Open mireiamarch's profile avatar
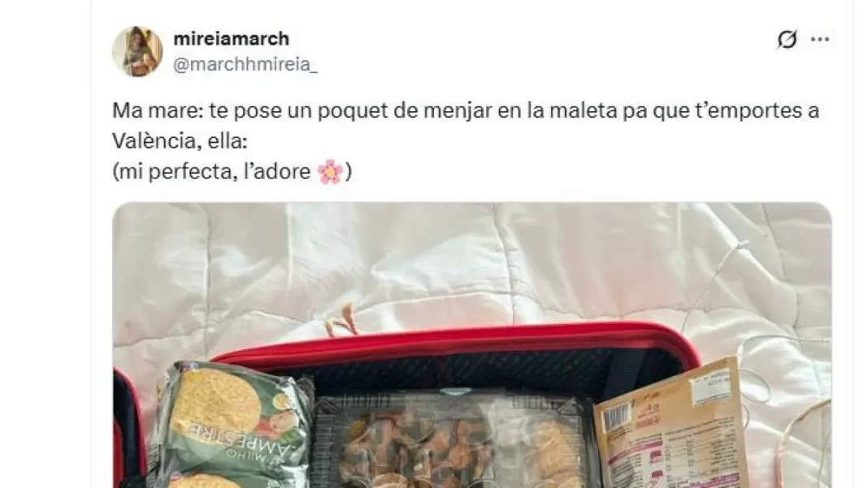The width and height of the screenshot is (868, 488). coord(137,51)
